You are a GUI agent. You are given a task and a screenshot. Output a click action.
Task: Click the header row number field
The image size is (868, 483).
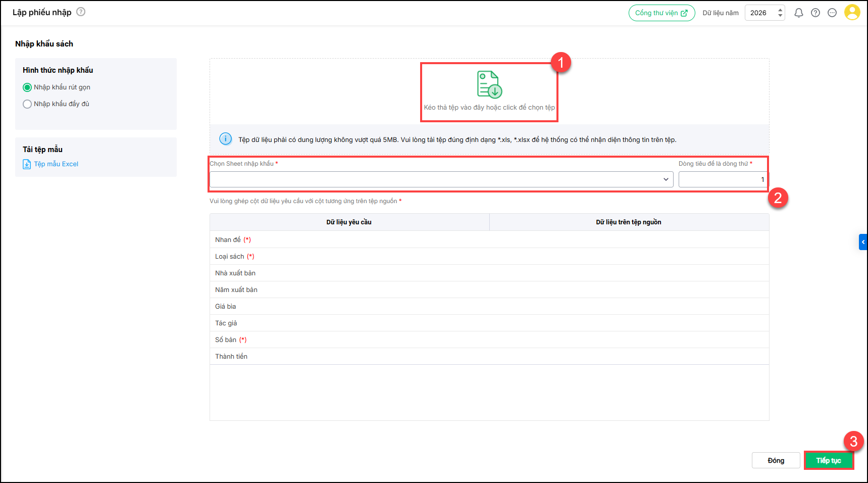point(722,179)
